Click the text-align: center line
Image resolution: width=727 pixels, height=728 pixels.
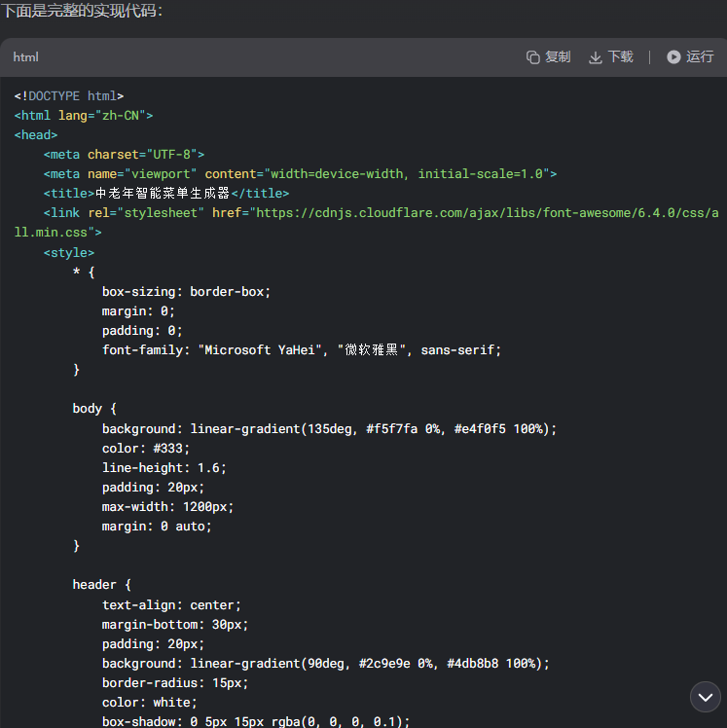[x=171, y=605]
